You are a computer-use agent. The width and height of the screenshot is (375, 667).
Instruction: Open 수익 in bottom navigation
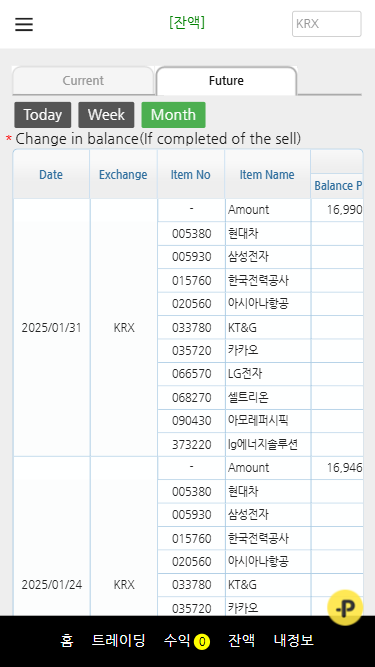pyautogui.click(x=177, y=640)
